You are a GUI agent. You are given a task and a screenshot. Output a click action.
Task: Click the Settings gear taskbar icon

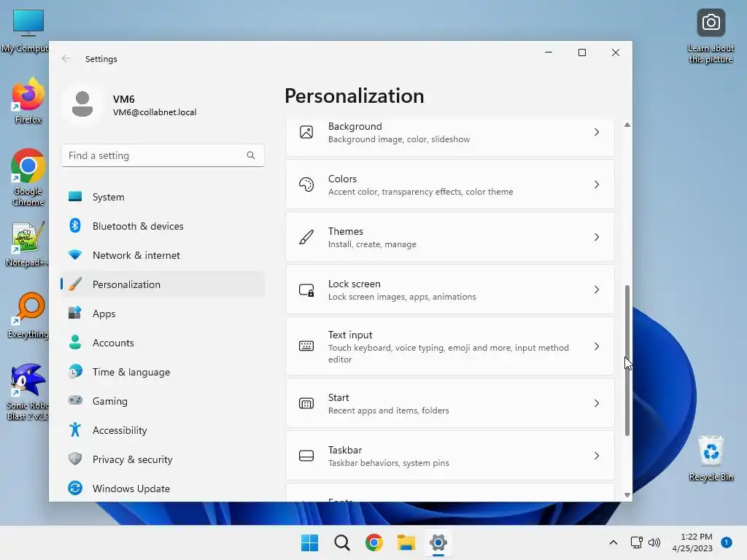[438, 542]
